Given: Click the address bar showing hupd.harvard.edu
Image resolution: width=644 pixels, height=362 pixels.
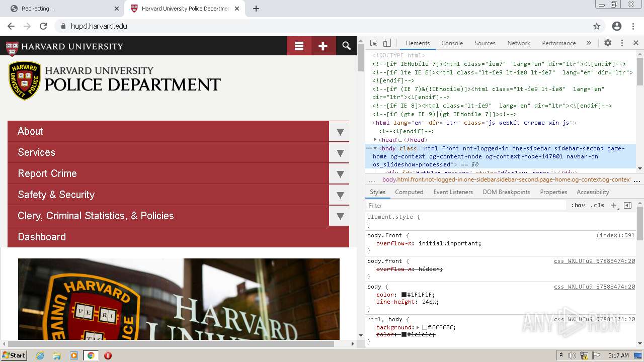Looking at the screenshot, I should [322, 26].
